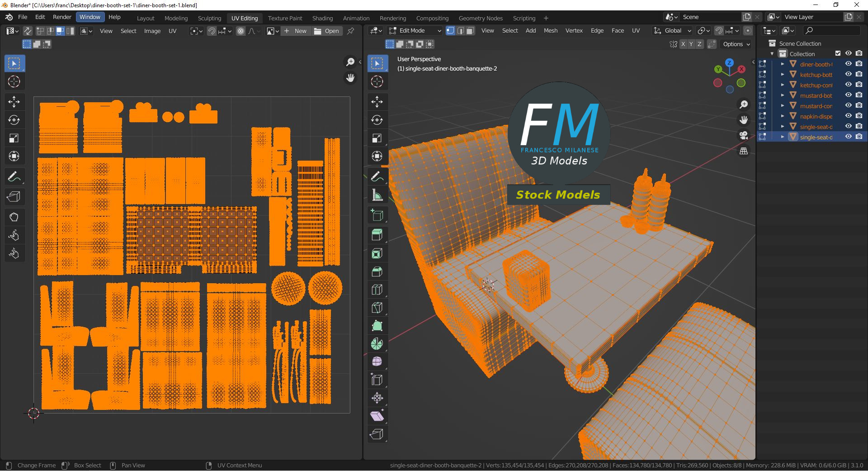
Task: Select the Grab tool in UV editor
Action: [14, 217]
